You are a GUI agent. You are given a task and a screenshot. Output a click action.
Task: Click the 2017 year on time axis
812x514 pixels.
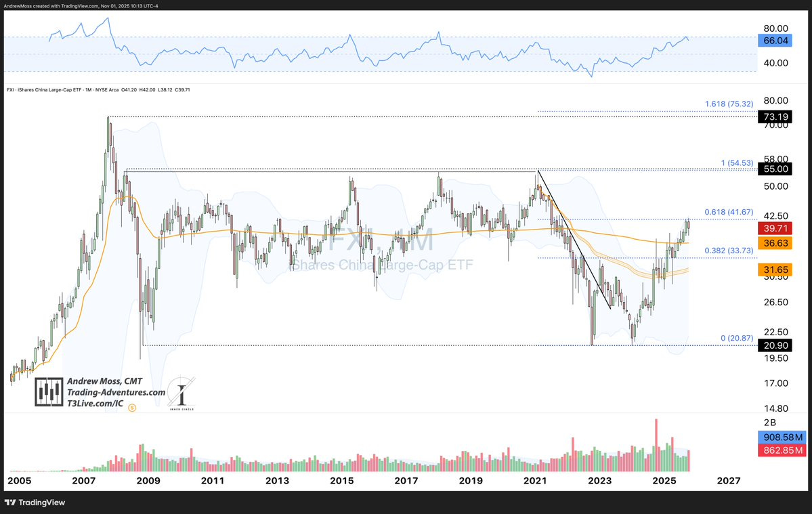pos(406,481)
